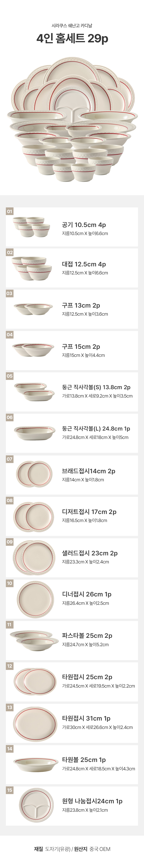Click the 4인 홈세트 29p heading

point(72,39)
